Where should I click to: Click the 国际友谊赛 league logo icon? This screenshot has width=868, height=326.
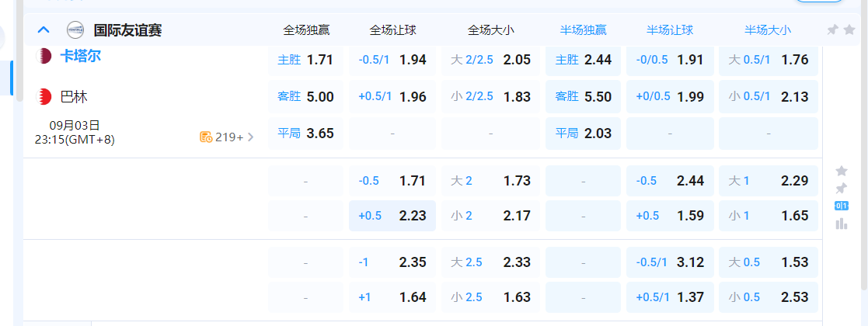[75, 30]
